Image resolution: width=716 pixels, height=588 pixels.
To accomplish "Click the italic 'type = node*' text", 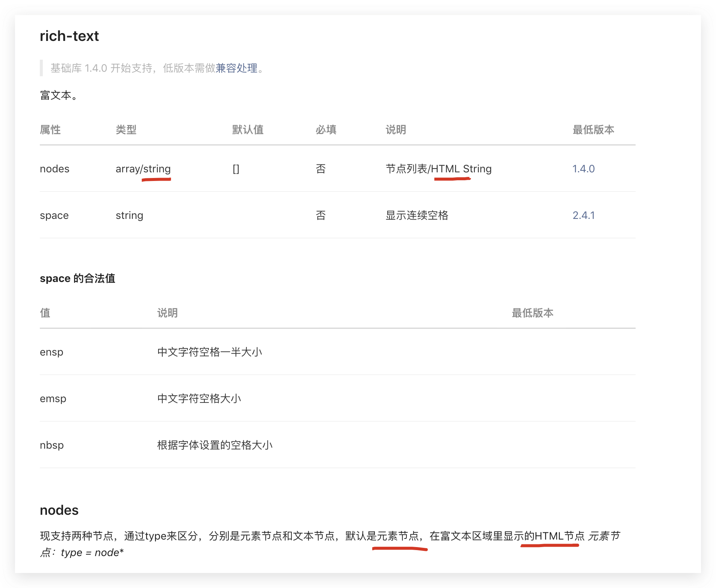I will [x=92, y=553].
